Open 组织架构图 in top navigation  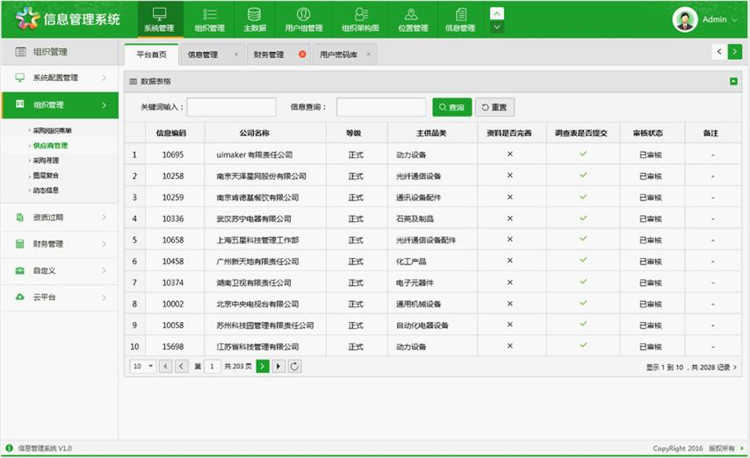[x=360, y=19]
